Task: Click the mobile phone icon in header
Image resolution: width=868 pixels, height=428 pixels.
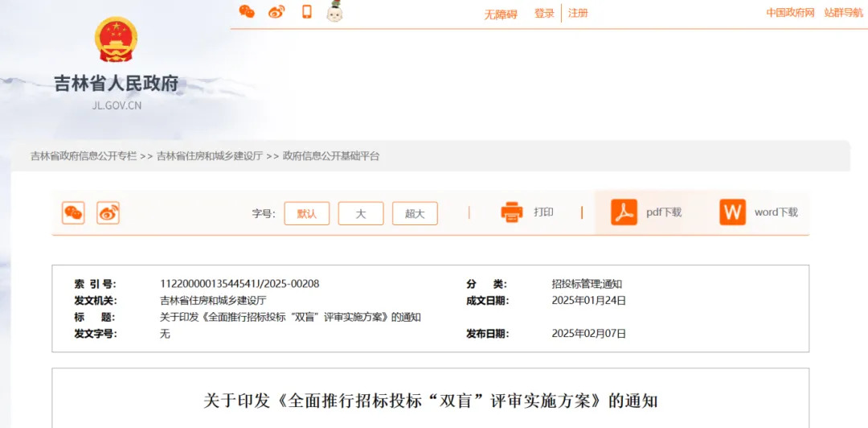Action: (x=306, y=11)
